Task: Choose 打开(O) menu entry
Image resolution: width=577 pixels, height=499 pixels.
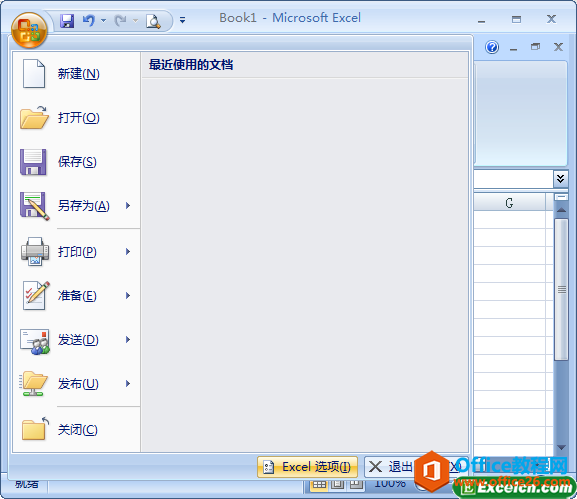Action: (x=76, y=118)
